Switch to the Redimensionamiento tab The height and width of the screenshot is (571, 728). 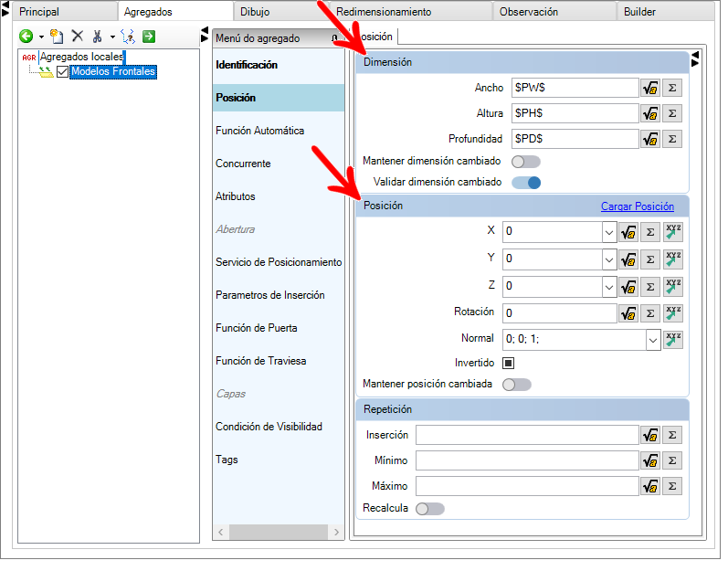pos(384,12)
